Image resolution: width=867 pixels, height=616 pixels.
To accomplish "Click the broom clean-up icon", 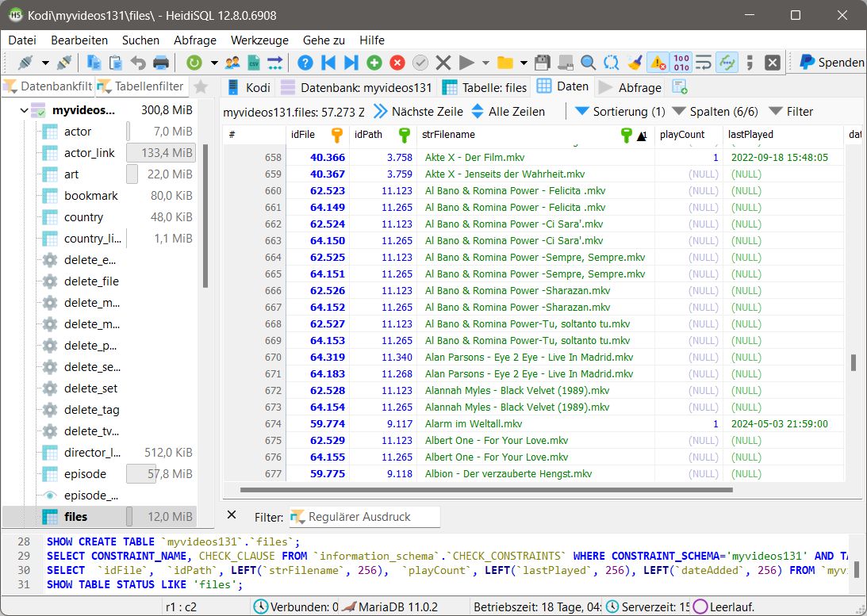I will [x=635, y=63].
